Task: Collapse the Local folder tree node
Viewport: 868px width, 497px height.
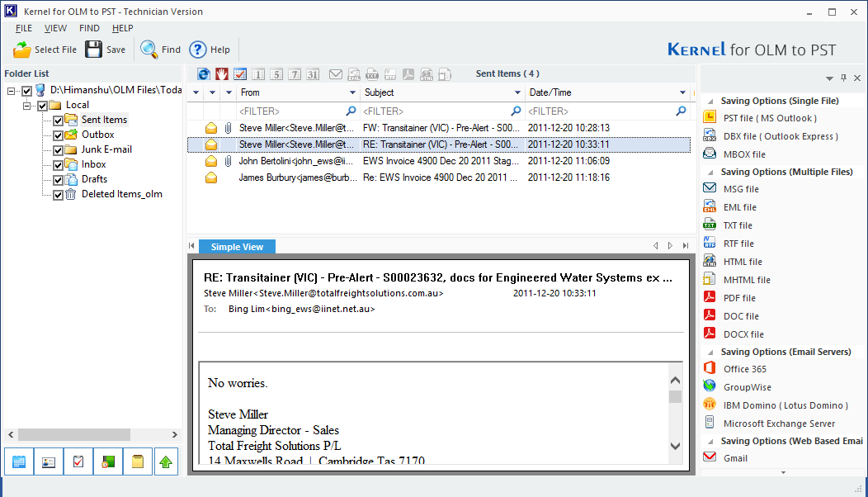Action: pos(26,106)
